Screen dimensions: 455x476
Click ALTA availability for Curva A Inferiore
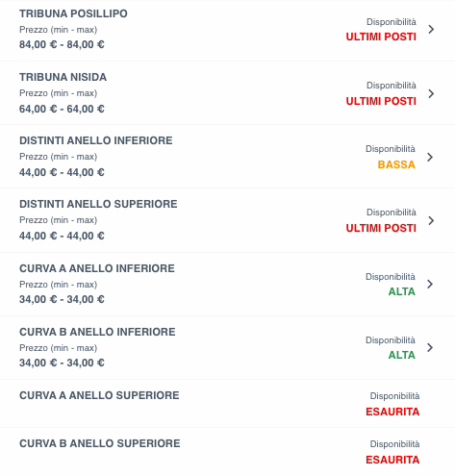click(402, 291)
